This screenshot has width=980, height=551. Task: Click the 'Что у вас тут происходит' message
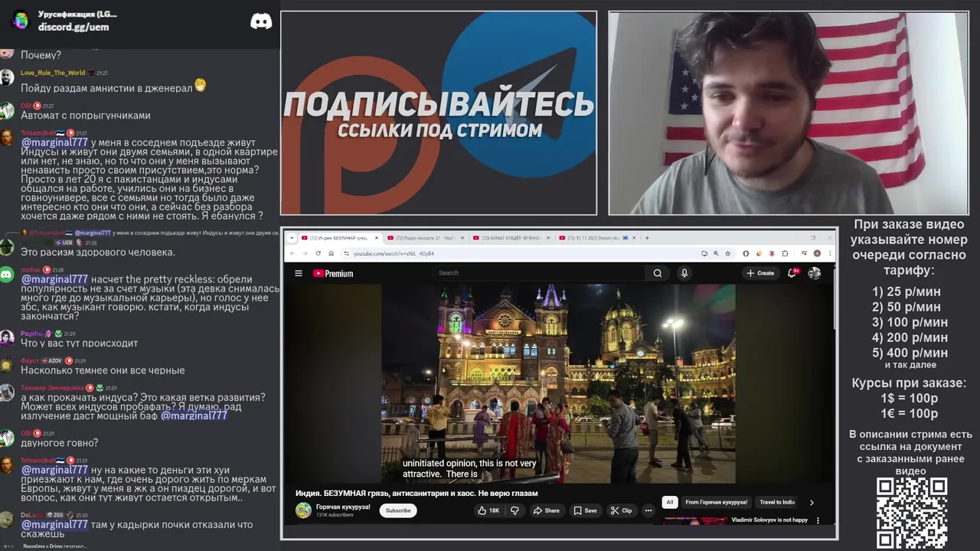80,344
